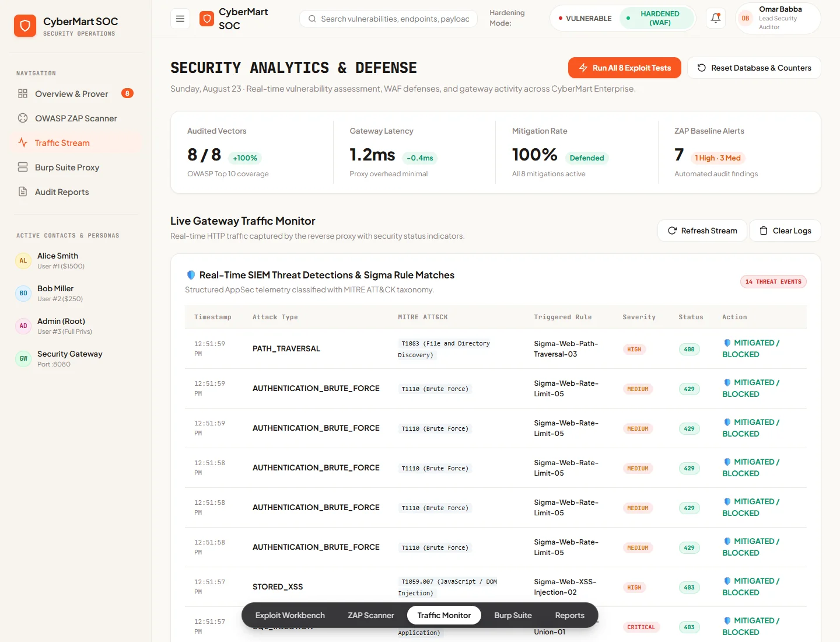
Task: Click Alice Smith's AL avatar
Action: [23, 260]
